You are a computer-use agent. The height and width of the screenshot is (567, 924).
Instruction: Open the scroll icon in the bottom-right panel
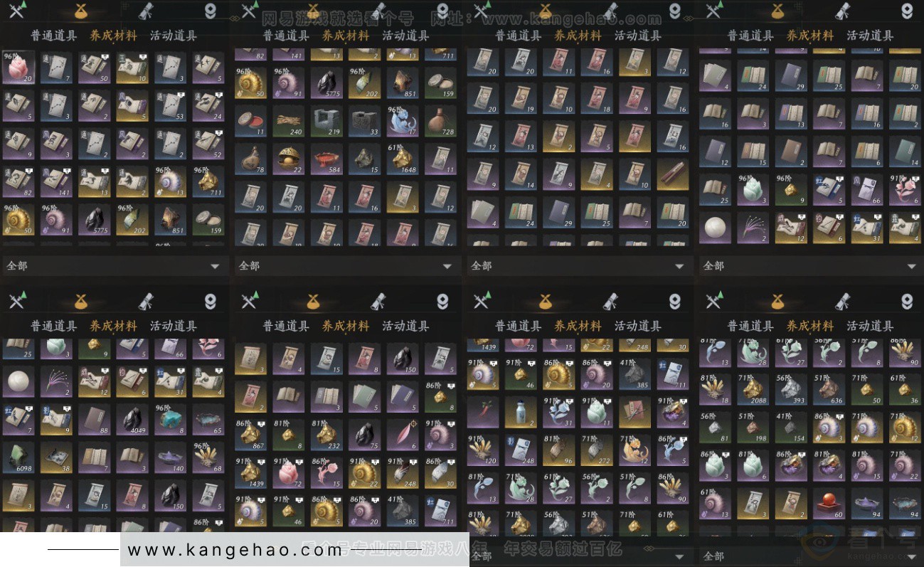coord(843,301)
